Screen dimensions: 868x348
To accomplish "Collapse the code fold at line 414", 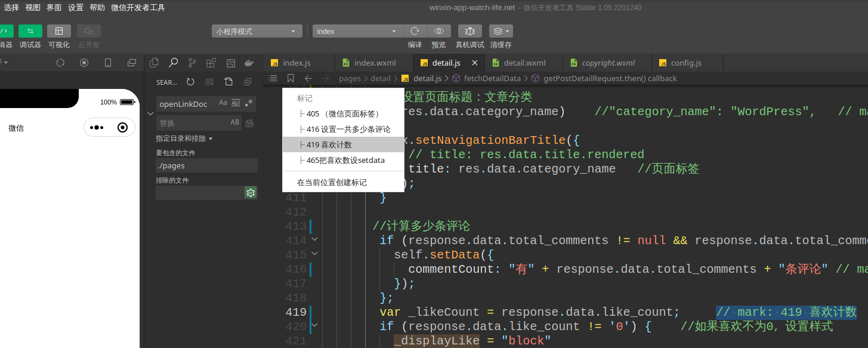I will click(x=315, y=240).
